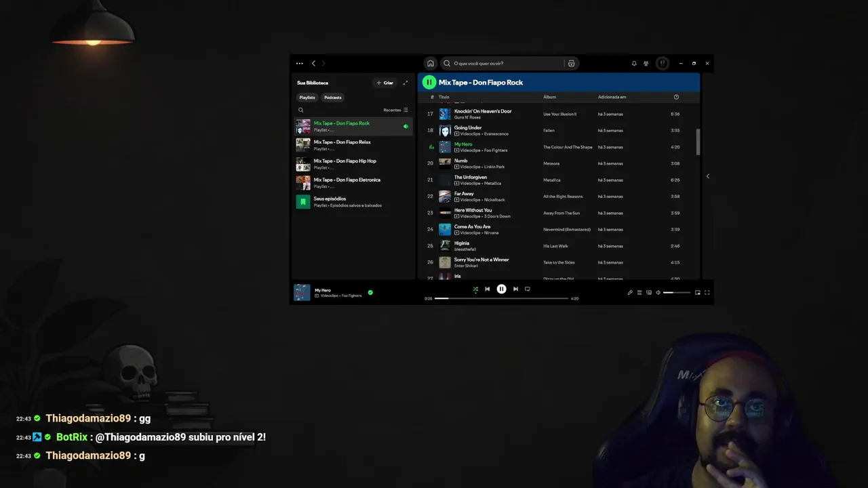Adjust the volume slider

pyautogui.click(x=677, y=293)
